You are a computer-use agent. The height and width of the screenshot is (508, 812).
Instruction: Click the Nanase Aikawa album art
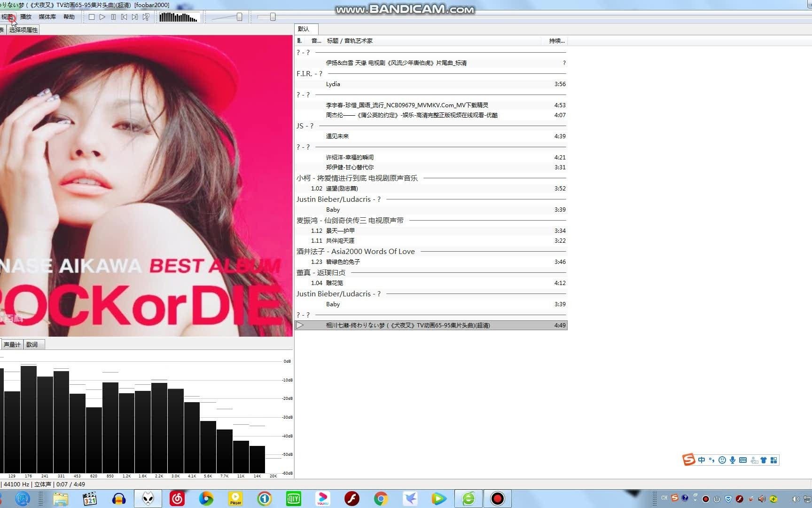tap(146, 186)
